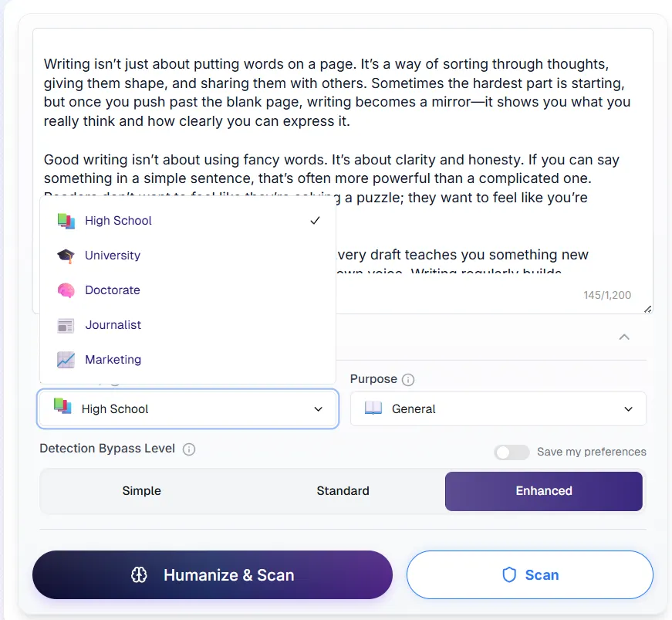Click the open book icon in Purpose dropdown
Viewport: 672px width, 620px height.
coord(373,408)
